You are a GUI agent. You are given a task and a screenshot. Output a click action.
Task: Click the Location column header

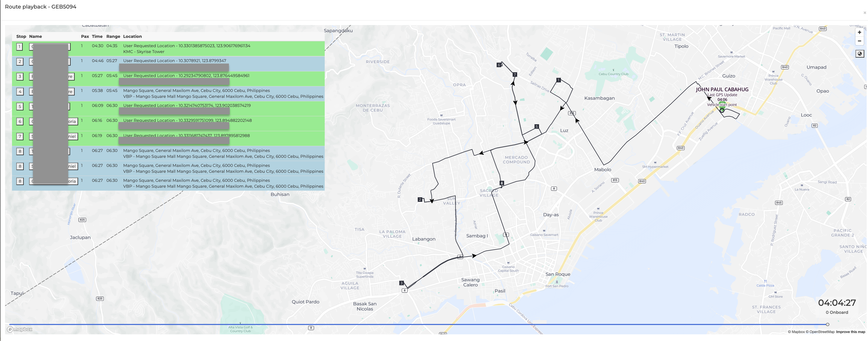pyautogui.click(x=132, y=36)
